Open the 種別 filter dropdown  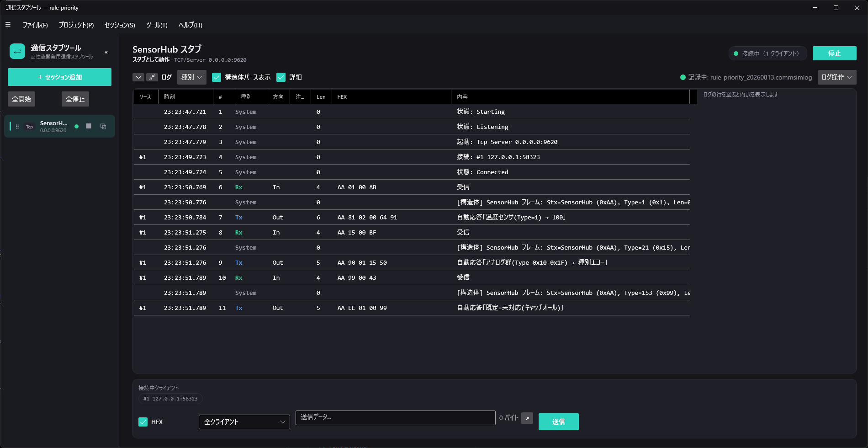pos(191,77)
